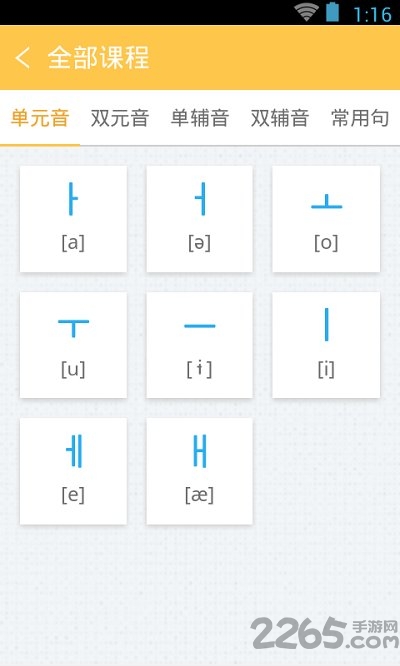Open the ㅓ [ə] vowel card
Screen dimensions: 400x666
point(199,219)
